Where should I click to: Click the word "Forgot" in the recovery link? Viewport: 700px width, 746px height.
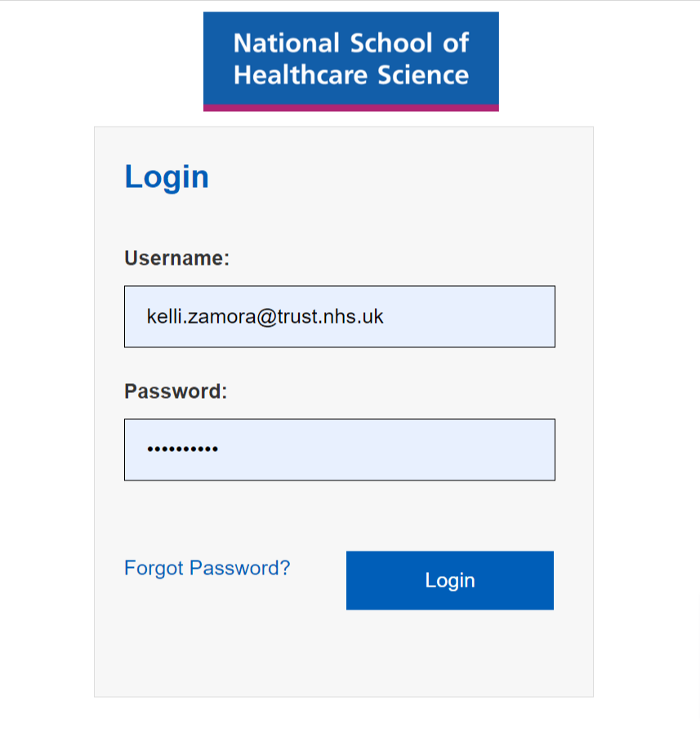point(154,569)
